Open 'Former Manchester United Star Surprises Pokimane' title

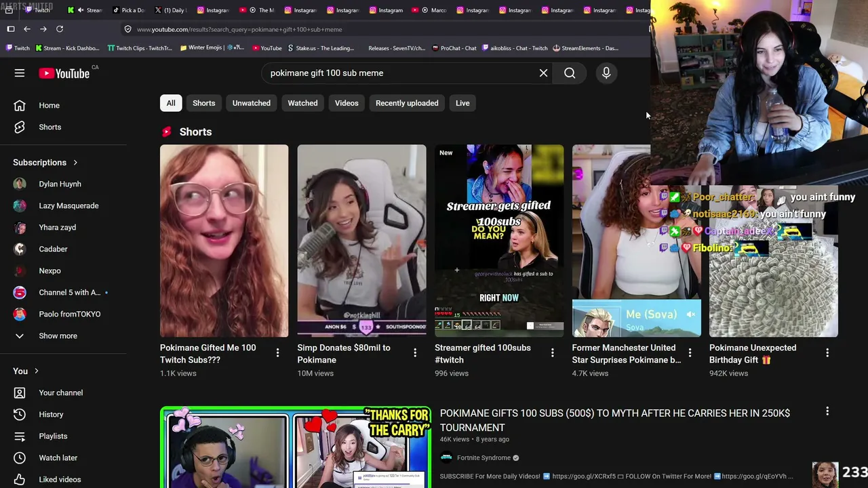pos(627,354)
